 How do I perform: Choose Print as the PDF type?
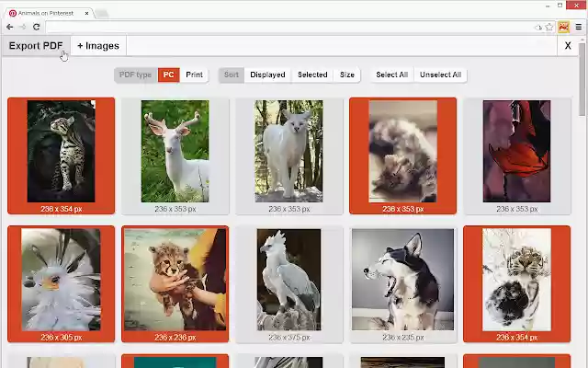[x=194, y=75]
